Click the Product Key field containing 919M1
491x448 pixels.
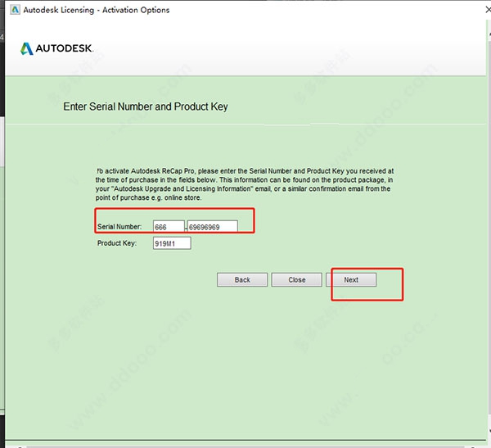pyautogui.click(x=172, y=243)
